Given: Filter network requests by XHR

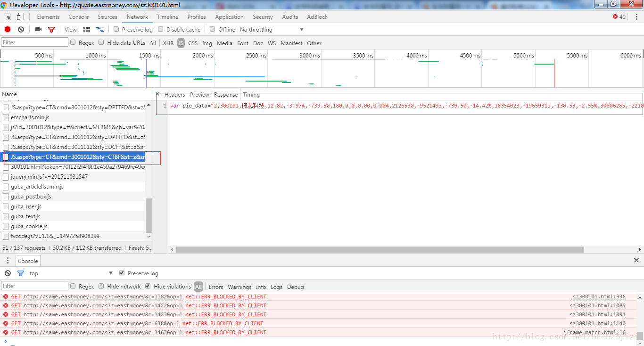Looking at the screenshot, I should 168,43.
